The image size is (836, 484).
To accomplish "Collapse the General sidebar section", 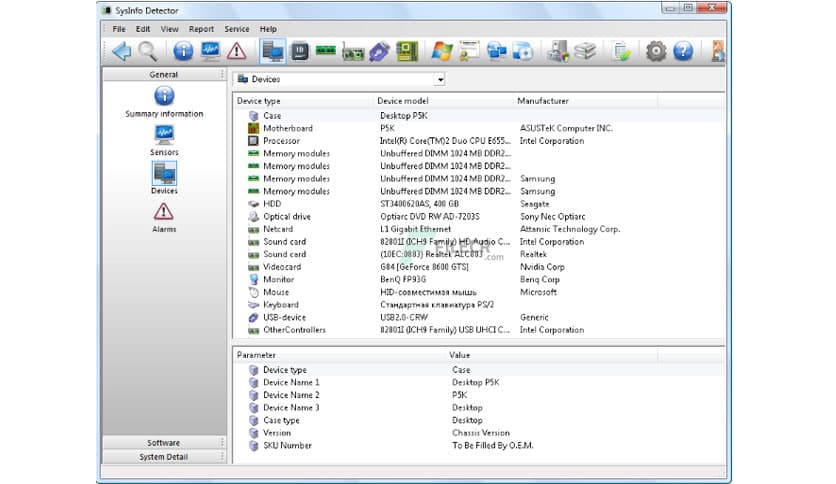I will coord(164,75).
